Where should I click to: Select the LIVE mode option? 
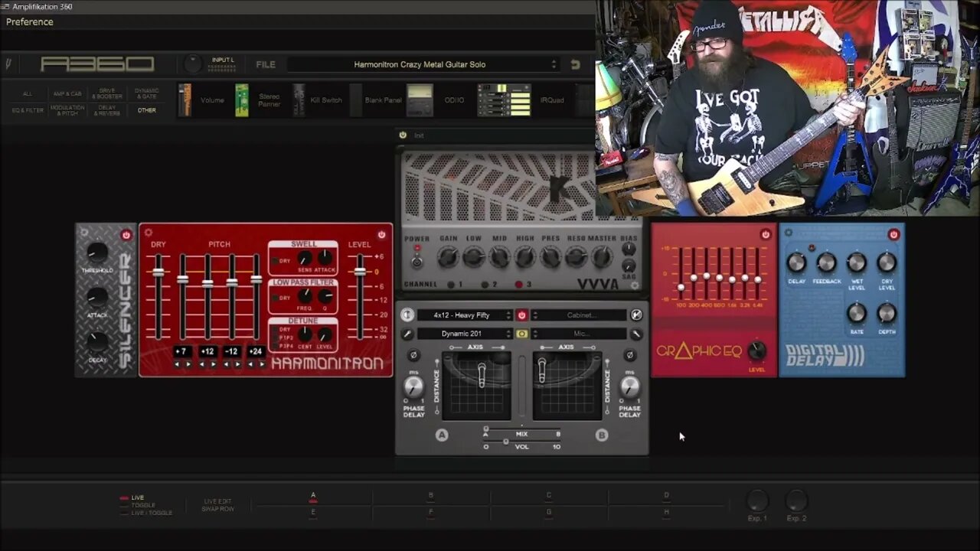click(133, 497)
